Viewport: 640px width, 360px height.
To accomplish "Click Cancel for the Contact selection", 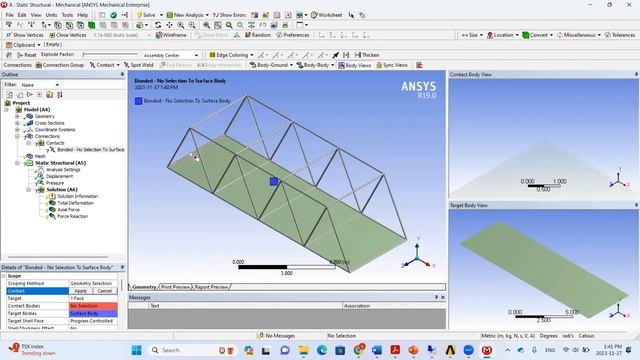I will click(x=104, y=291).
